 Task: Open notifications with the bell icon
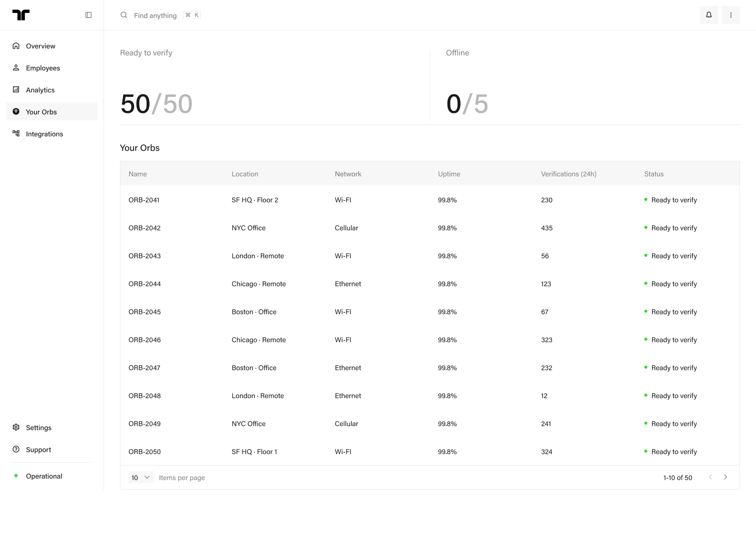pyautogui.click(x=709, y=15)
